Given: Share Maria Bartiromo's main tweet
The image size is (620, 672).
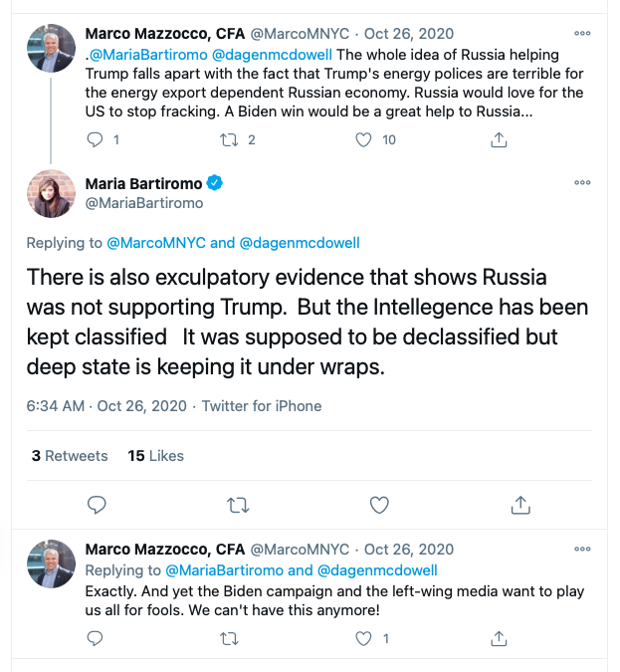Looking at the screenshot, I should [519, 505].
